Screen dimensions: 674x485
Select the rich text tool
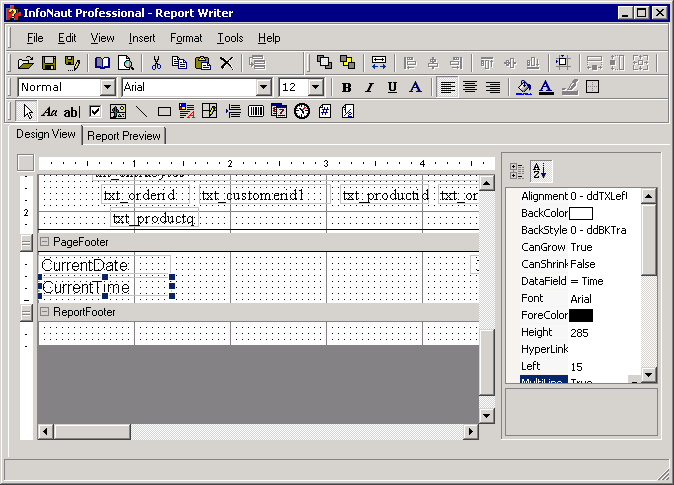click(x=187, y=111)
